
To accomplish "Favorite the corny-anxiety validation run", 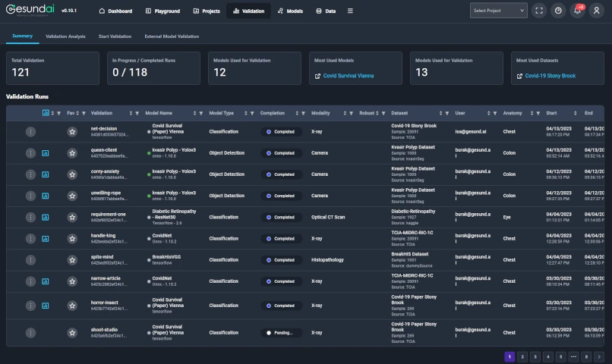I will pyautogui.click(x=72, y=174).
